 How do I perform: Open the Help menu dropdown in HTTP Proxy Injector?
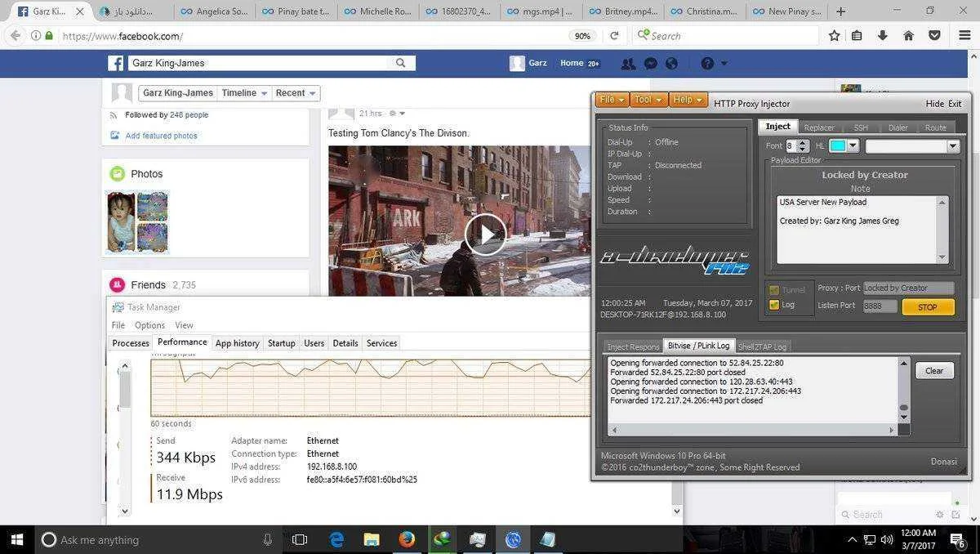[687, 100]
